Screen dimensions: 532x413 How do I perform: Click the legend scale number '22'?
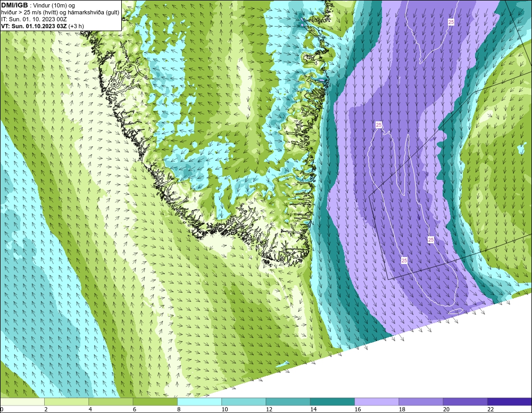click(x=491, y=410)
